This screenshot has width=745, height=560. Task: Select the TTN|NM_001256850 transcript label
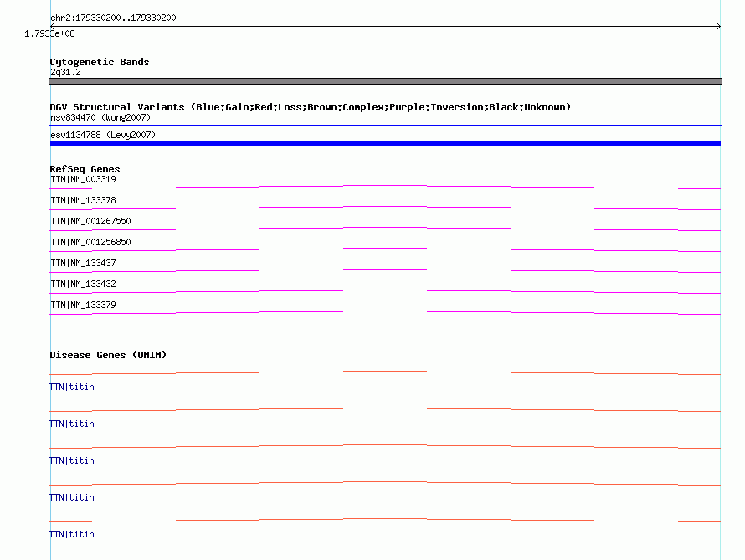(90, 242)
